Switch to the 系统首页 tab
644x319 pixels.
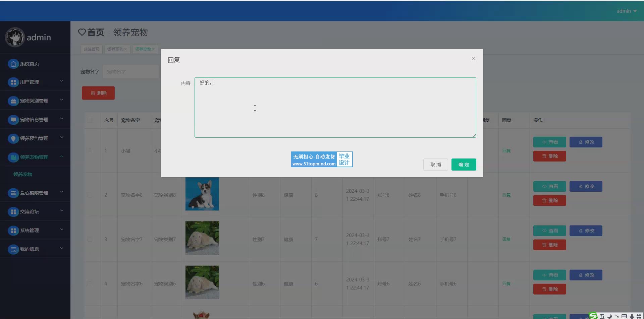point(91,49)
